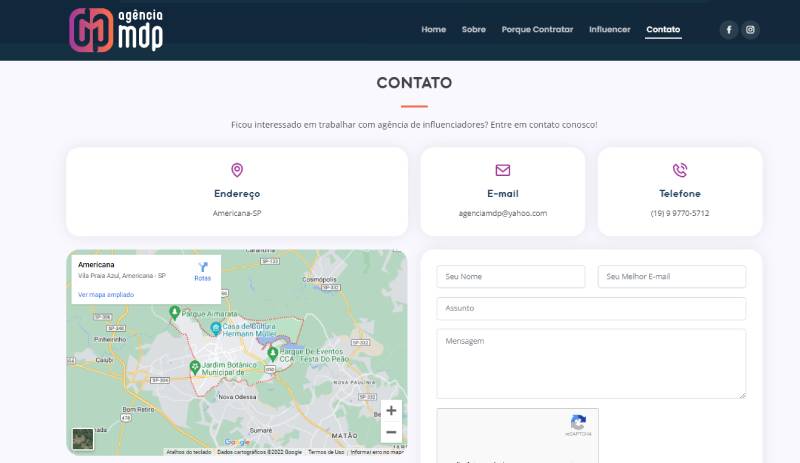The image size is (800, 463).
Task: Click into the 'Seu Melhor E-mail' field
Action: tap(672, 276)
